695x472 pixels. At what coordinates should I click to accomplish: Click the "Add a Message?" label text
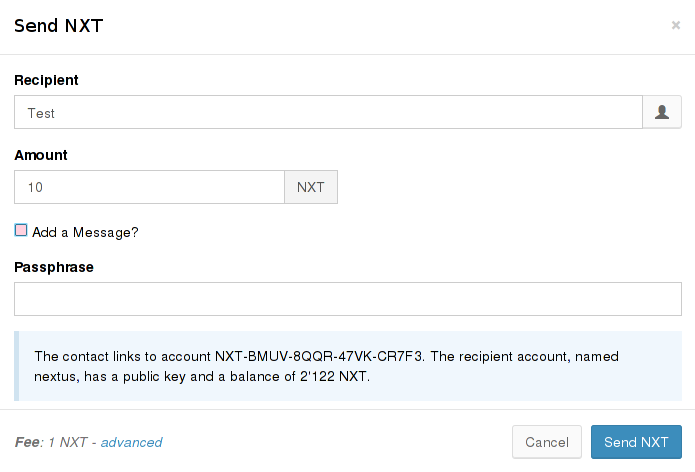[x=85, y=232]
